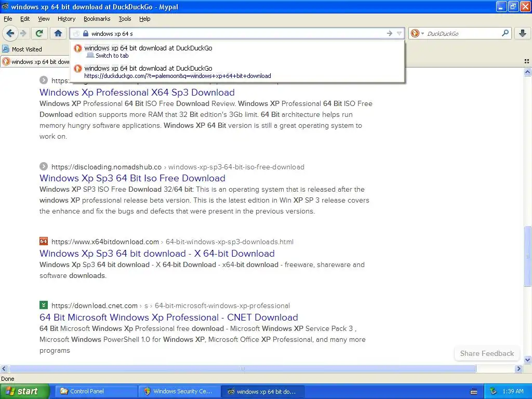The width and height of the screenshot is (532, 399).
Task: Open the Windows Start menu
Action: click(25, 391)
